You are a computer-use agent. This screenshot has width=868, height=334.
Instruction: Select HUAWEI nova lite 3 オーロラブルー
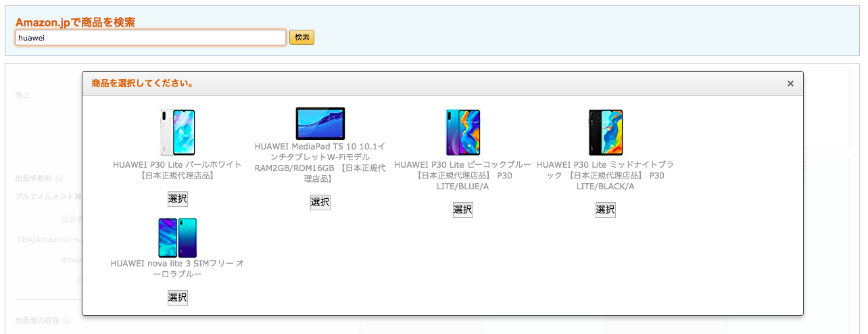coord(178,297)
